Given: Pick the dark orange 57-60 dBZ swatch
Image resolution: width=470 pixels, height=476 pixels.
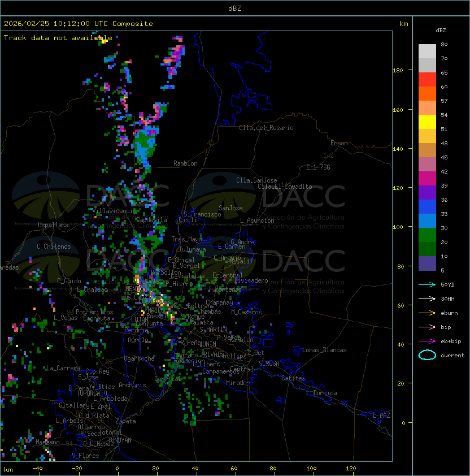Looking at the screenshot, I should pyautogui.click(x=427, y=94).
